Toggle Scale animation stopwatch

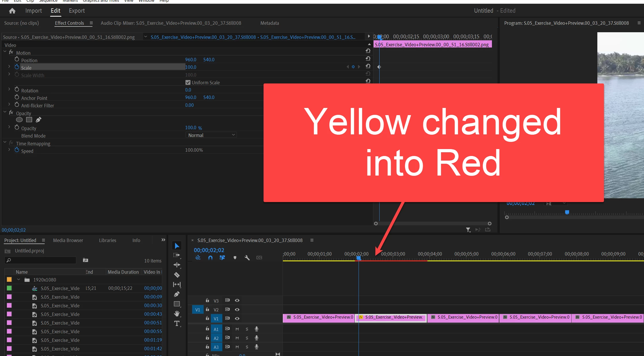point(17,67)
